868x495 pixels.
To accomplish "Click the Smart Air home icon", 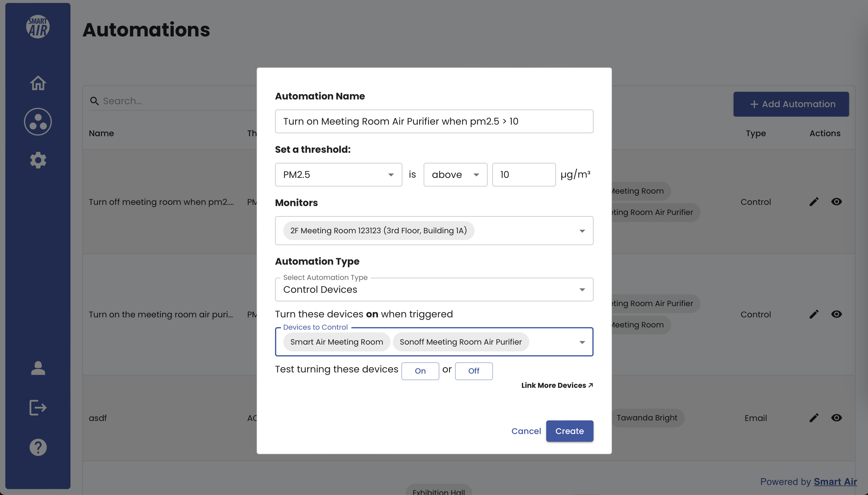I will (x=38, y=82).
